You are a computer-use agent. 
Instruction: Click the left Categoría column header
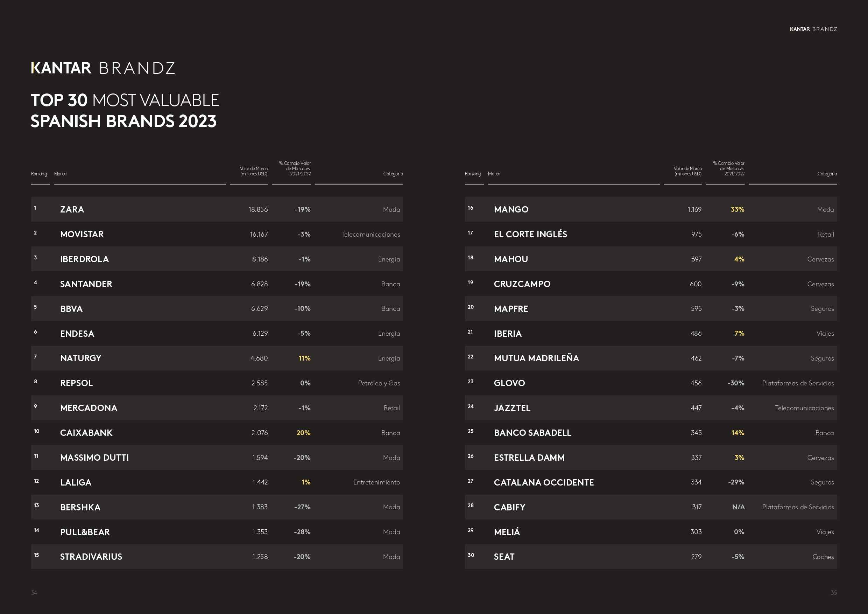(393, 174)
